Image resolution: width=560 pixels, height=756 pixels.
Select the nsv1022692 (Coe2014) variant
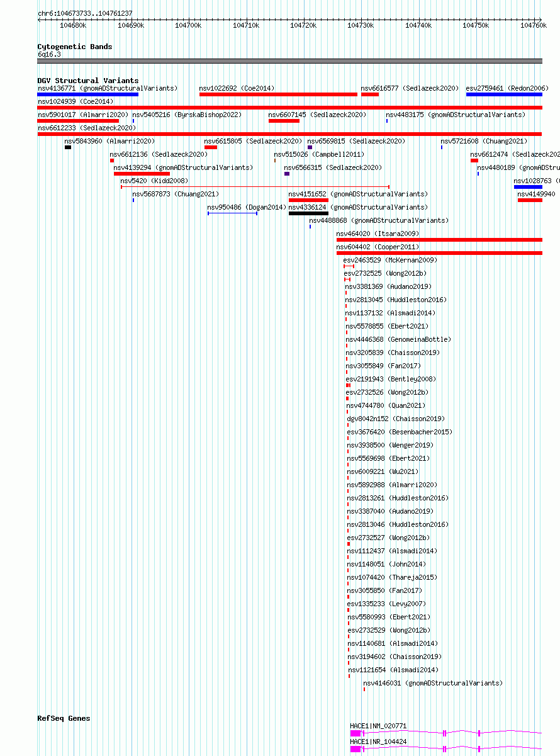coord(278,94)
